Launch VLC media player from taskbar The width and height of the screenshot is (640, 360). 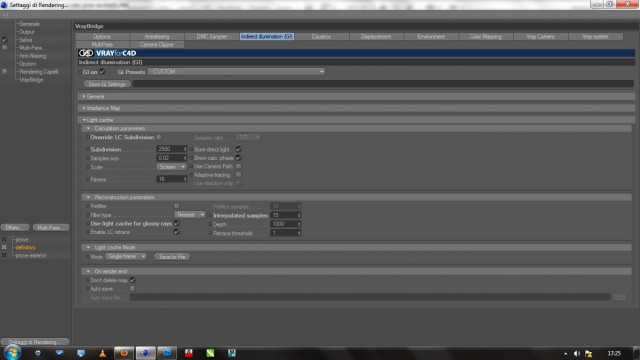pos(102,353)
